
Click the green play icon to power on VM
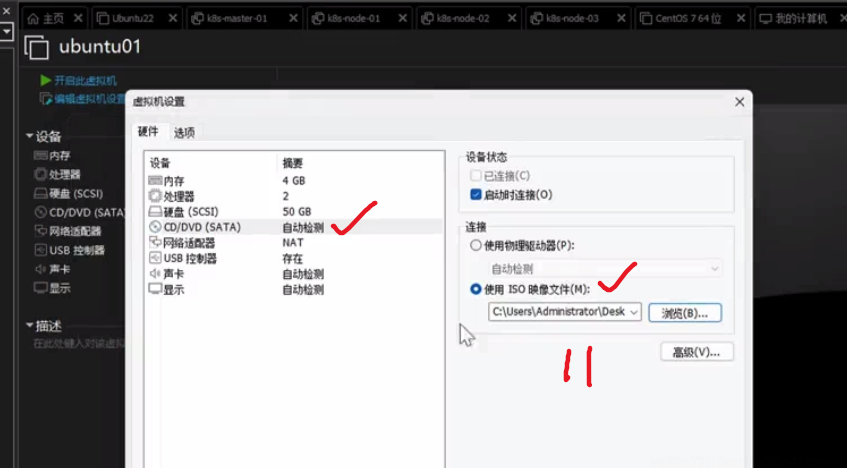[46, 80]
